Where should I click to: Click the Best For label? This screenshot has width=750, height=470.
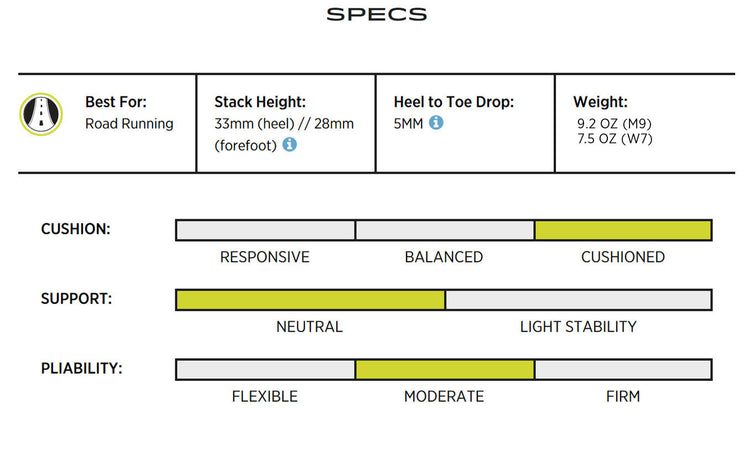114,102
